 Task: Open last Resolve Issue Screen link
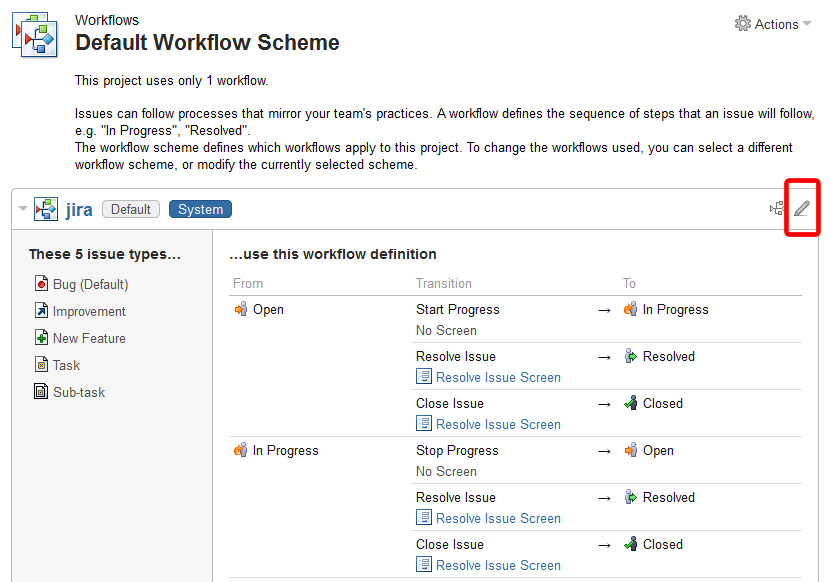(498, 565)
